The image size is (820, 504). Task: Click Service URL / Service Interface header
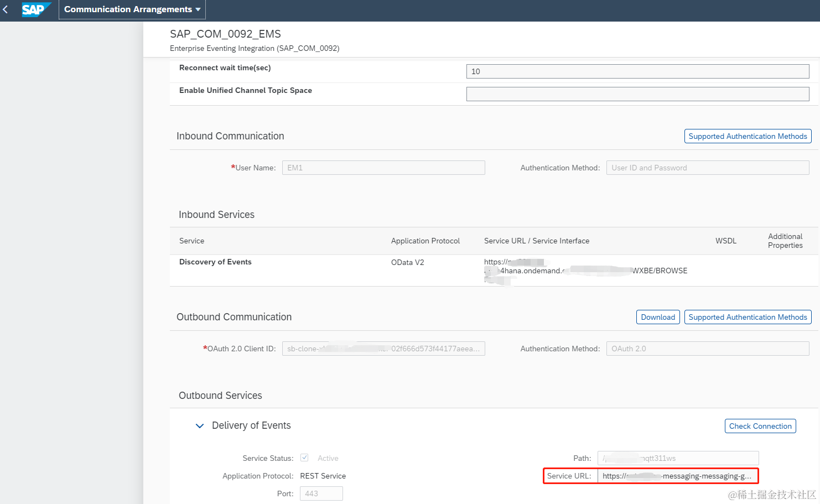click(537, 241)
